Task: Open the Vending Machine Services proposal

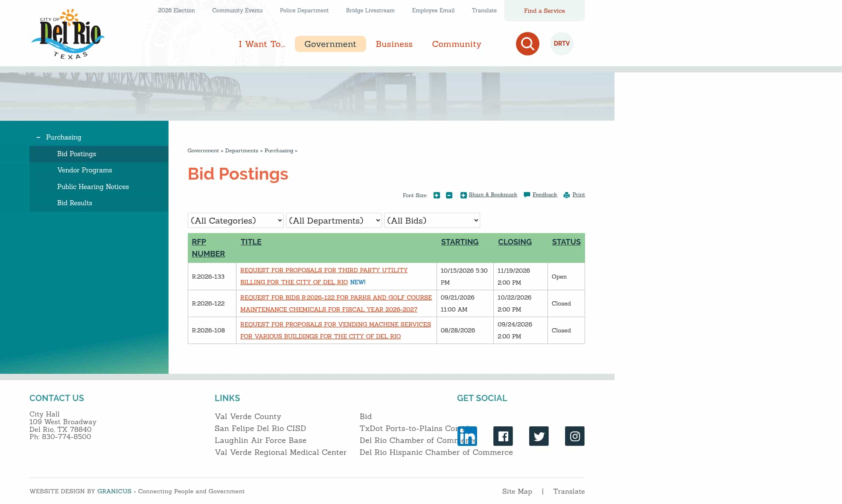Action: point(335,330)
